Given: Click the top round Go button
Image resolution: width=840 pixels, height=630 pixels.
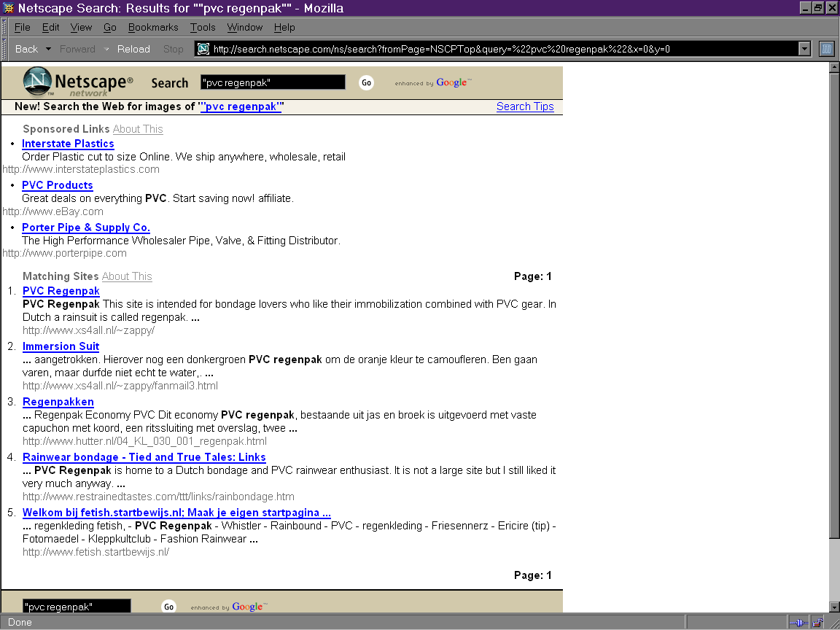Looking at the screenshot, I should 367,82.
